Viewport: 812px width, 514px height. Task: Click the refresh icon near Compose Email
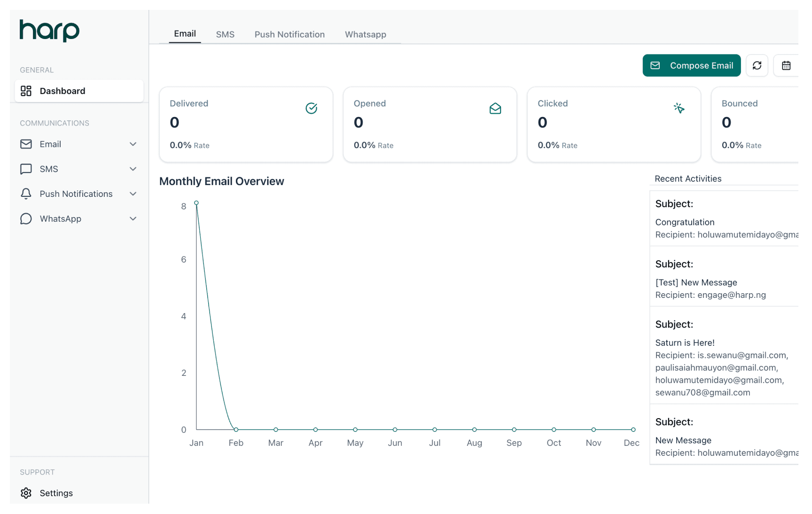click(x=757, y=65)
